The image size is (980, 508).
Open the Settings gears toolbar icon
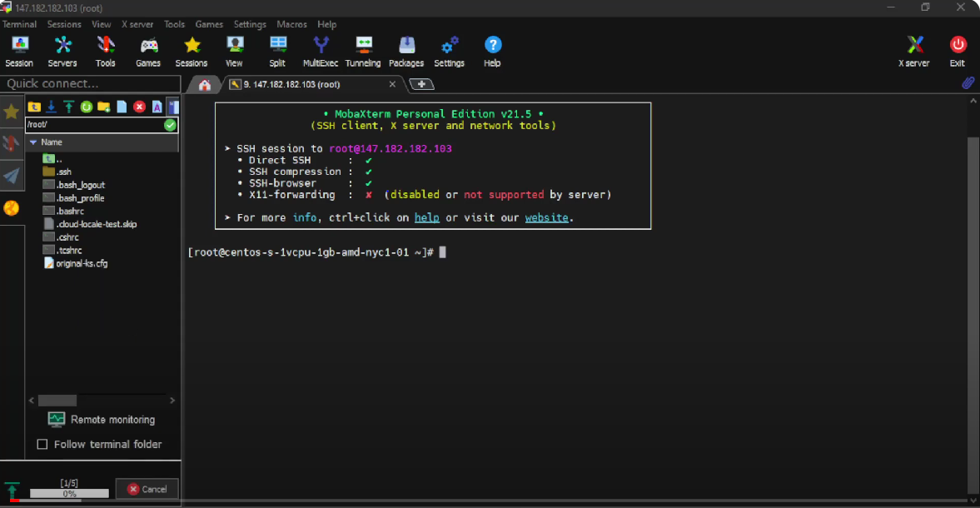[450, 52]
